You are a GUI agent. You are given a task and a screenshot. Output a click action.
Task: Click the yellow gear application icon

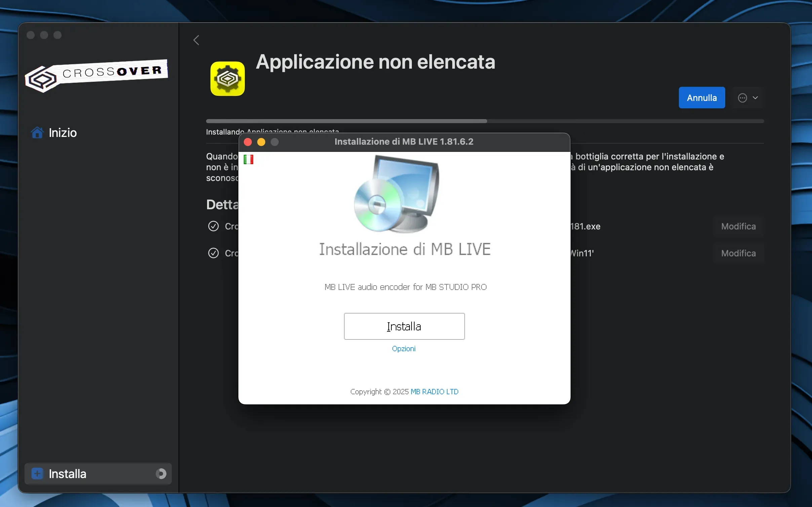228,79
